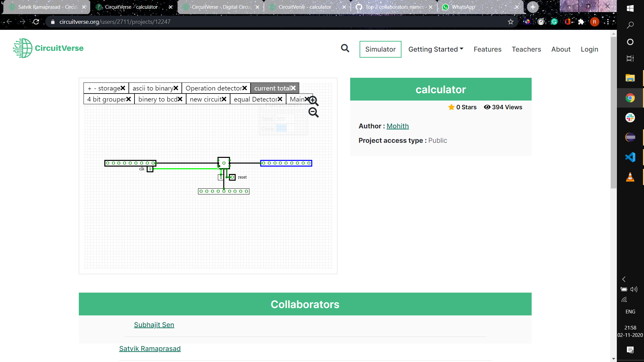Zoom in on the circuit canvas
The width and height of the screenshot is (644, 362).
click(x=314, y=101)
